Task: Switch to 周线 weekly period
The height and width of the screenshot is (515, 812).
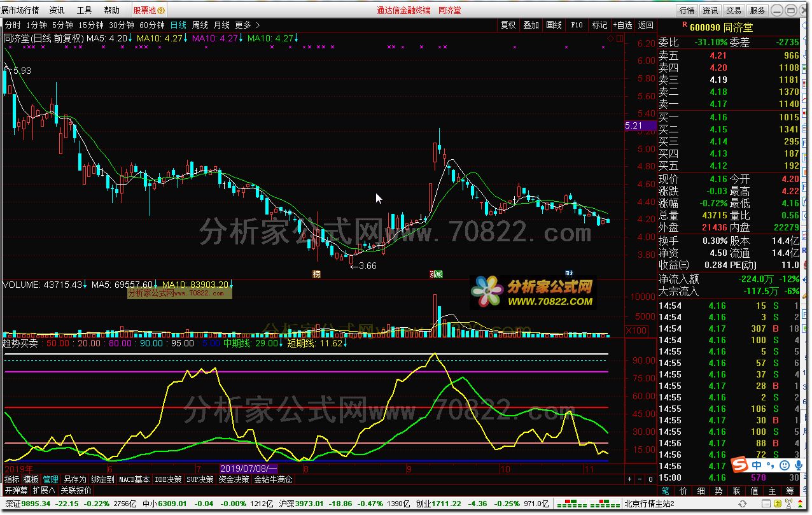Action: pyautogui.click(x=200, y=25)
